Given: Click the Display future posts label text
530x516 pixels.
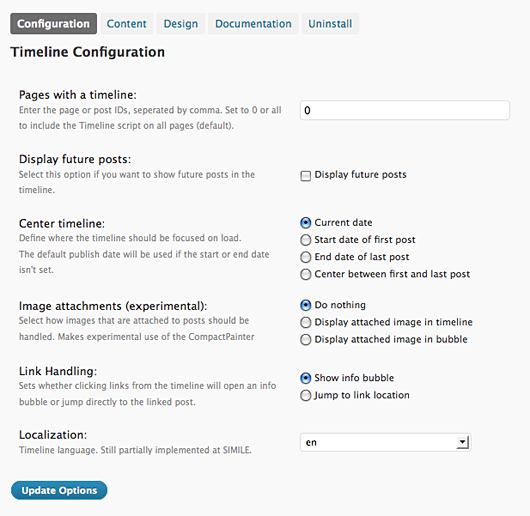Looking at the screenshot, I should (x=360, y=175).
